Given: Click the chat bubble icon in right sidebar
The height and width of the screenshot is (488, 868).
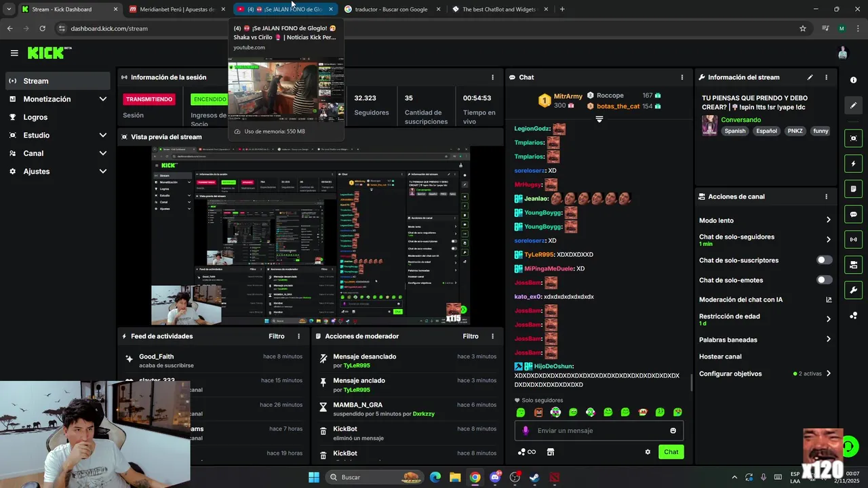Looking at the screenshot, I should pos(853,214).
